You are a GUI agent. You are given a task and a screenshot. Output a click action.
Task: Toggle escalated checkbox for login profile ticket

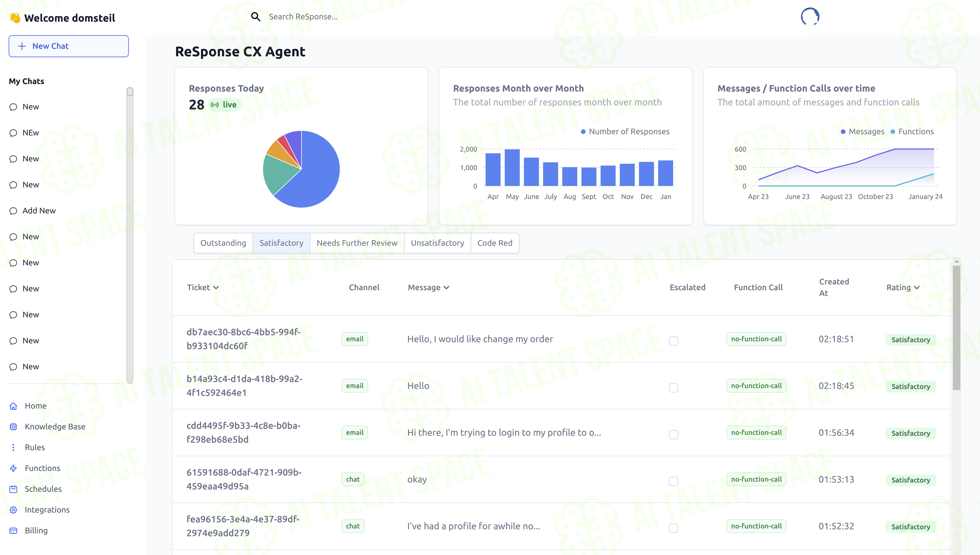point(674,435)
